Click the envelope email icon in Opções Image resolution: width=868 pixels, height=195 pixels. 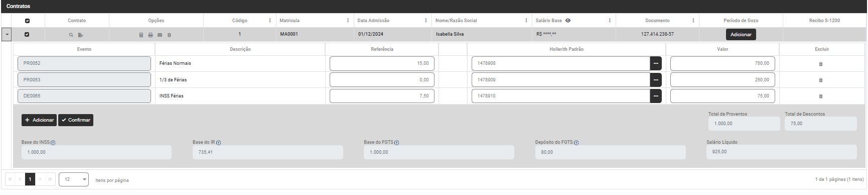[x=160, y=35]
